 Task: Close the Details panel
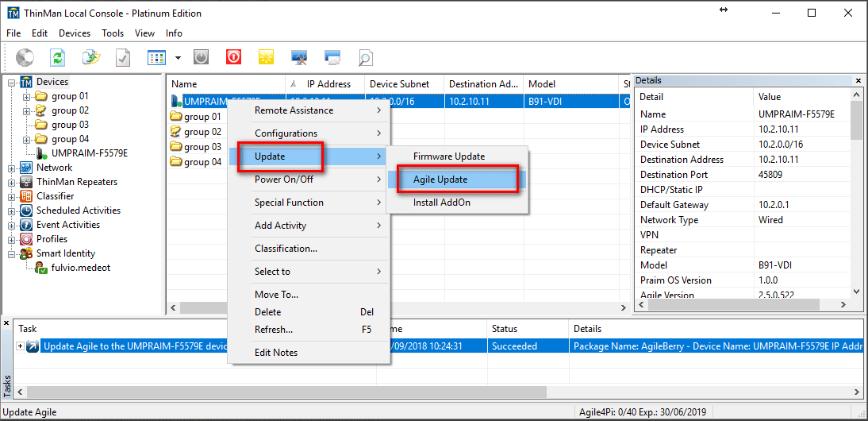tap(858, 80)
